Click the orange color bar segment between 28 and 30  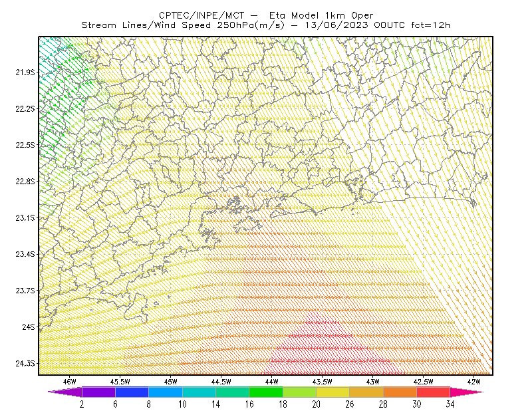click(x=400, y=392)
